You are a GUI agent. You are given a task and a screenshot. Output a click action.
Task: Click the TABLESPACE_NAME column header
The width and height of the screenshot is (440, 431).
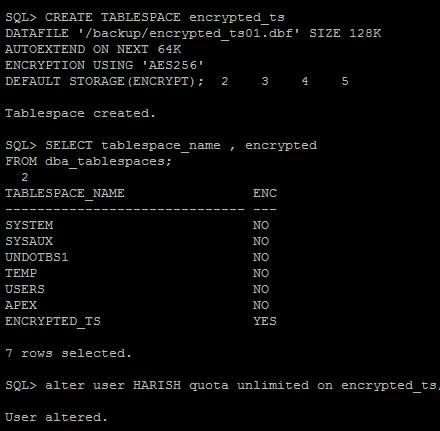tap(65, 194)
